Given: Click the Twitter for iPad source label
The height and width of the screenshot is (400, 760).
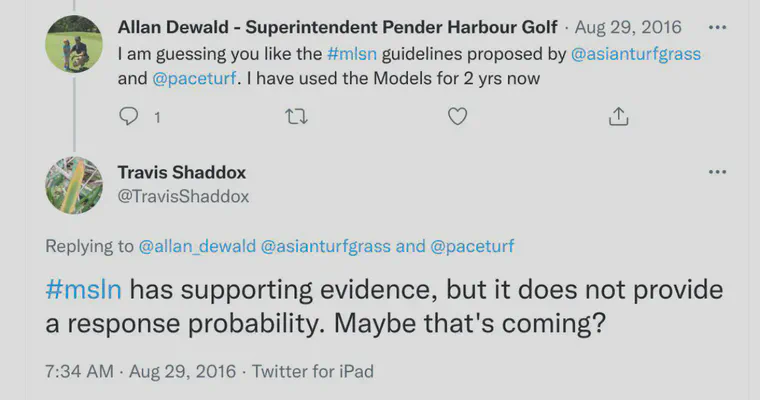Looking at the screenshot, I should click(313, 371).
